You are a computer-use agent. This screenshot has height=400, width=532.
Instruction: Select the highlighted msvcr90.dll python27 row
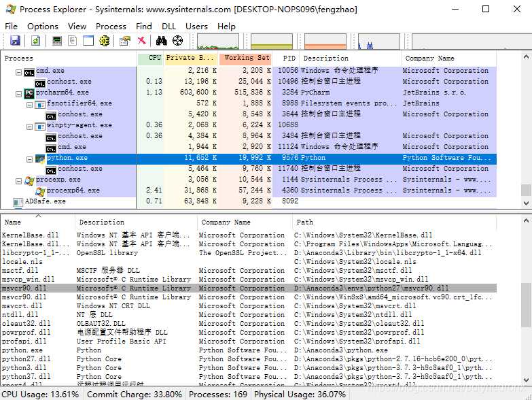tap(249, 288)
